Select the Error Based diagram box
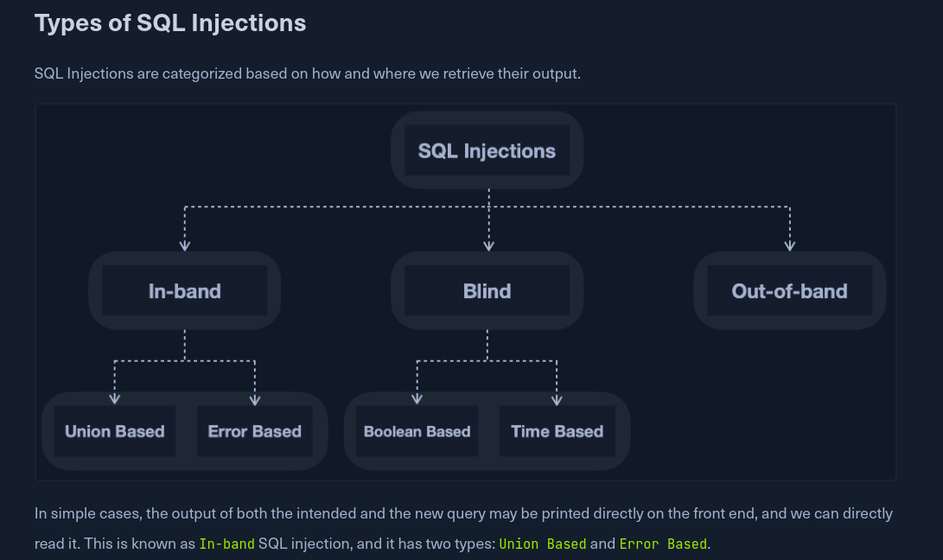 254,431
